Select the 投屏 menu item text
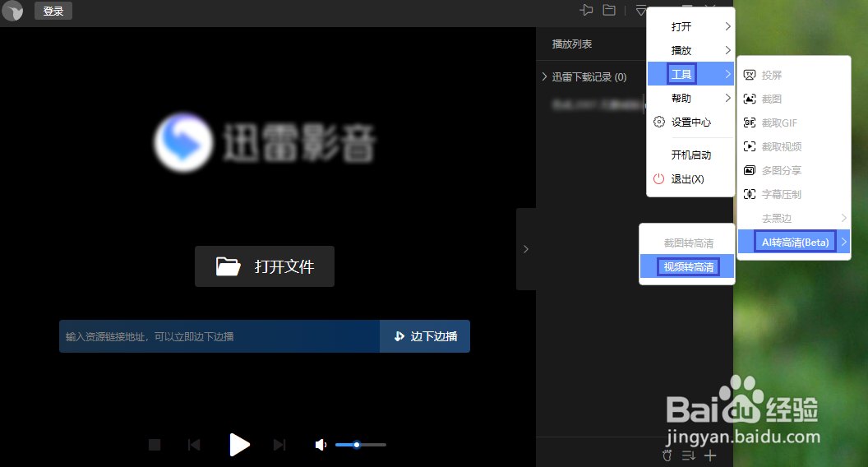 [x=772, y=76]
